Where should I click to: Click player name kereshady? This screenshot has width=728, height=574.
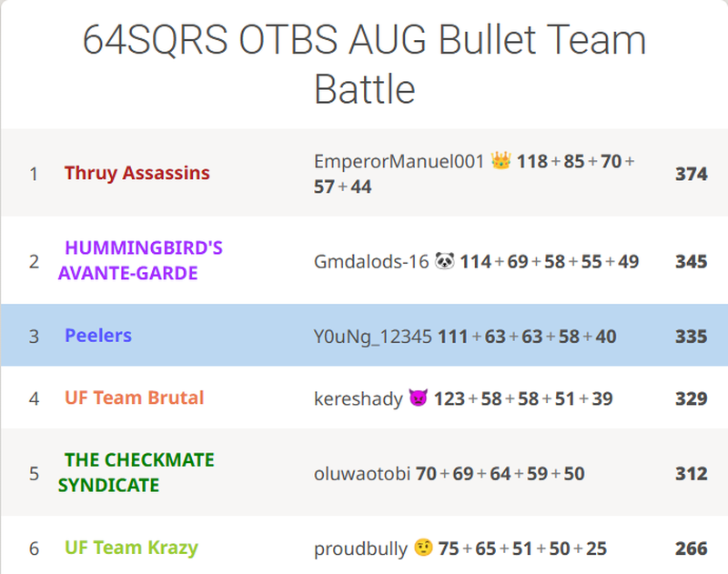coord(358,398)
